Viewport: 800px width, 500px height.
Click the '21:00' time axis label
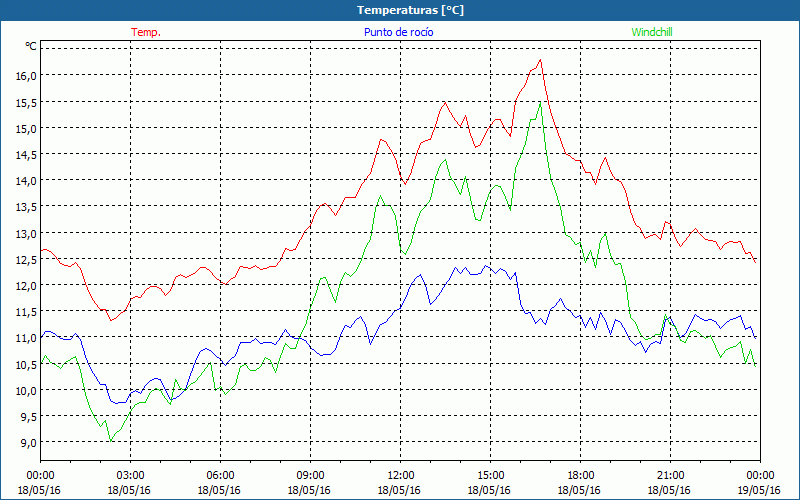point(670,475)
